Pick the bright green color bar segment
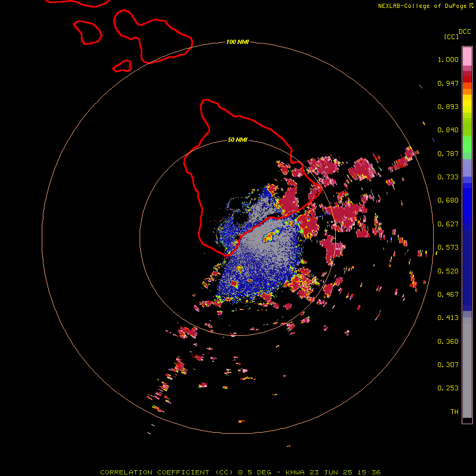This screenshot has width=476, height=476. (x=467, y=144)
